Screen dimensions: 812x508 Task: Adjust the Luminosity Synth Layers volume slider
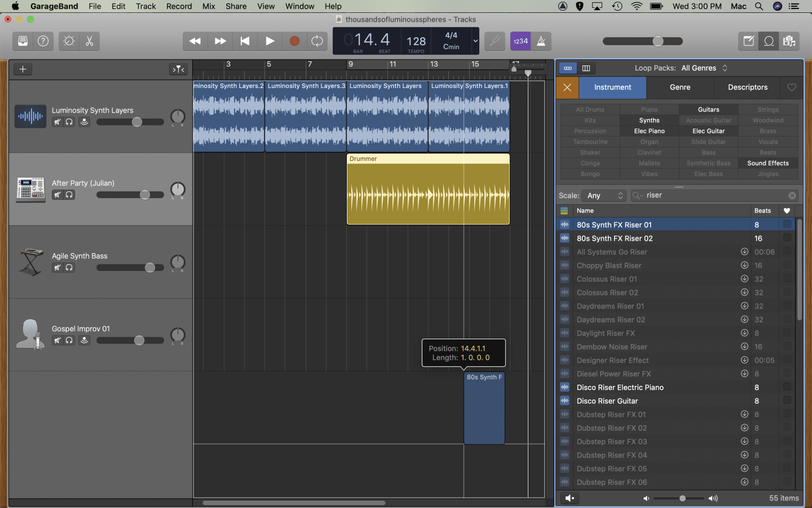coord(138,122)
